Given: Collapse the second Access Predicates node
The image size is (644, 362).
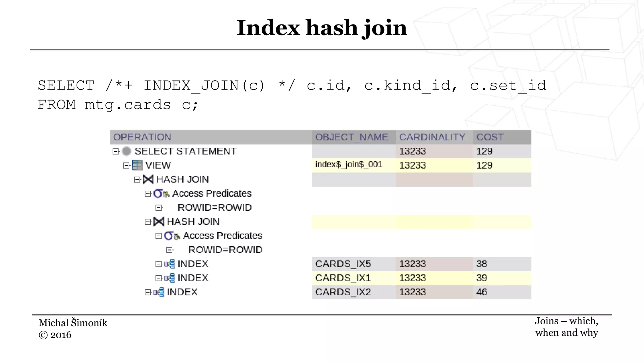Looking at the screenshot, I should point(158,236).
